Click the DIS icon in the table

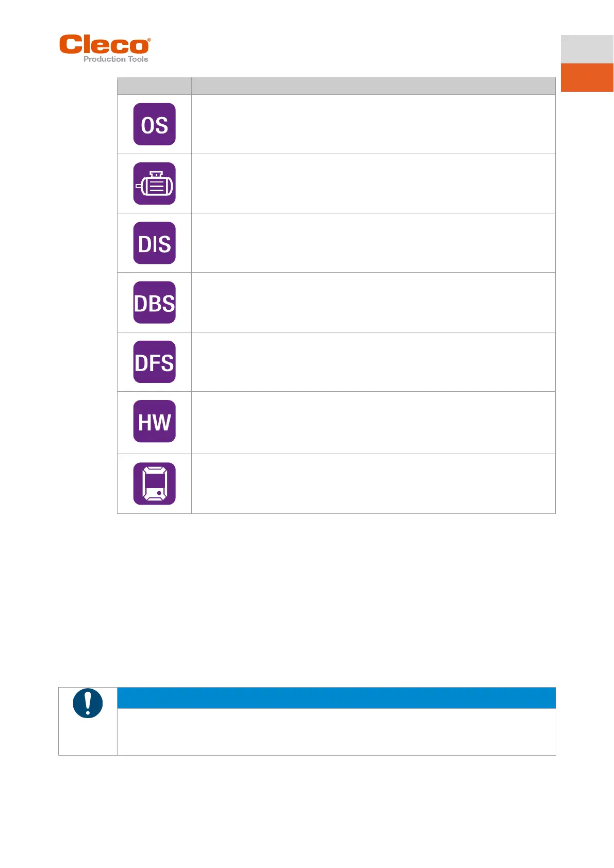coord(154,243)
